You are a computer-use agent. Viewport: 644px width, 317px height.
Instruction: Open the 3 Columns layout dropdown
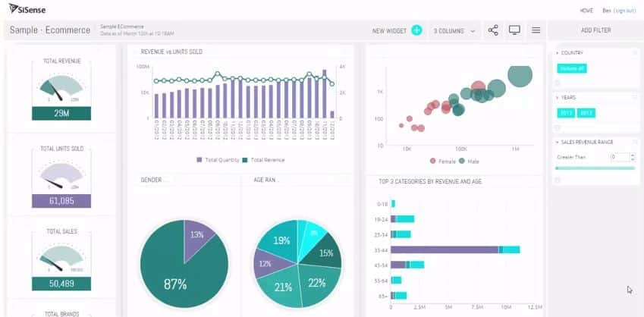coord(454,31)
